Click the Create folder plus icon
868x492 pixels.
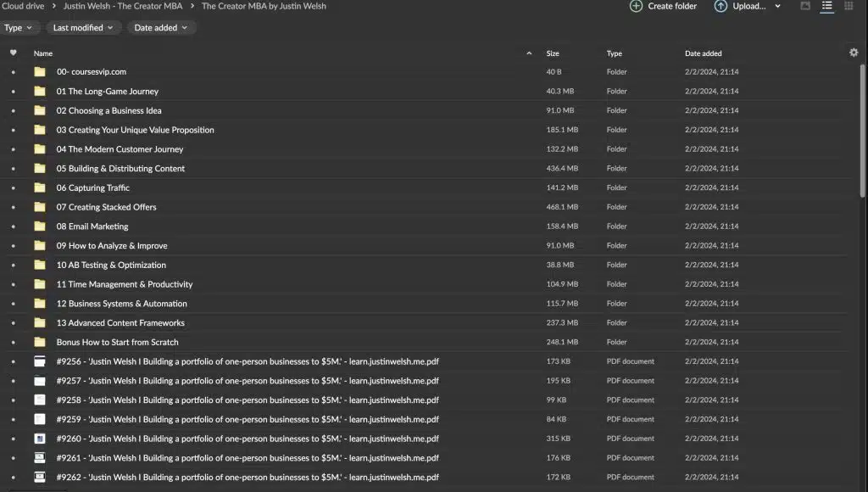coord(636,6)
